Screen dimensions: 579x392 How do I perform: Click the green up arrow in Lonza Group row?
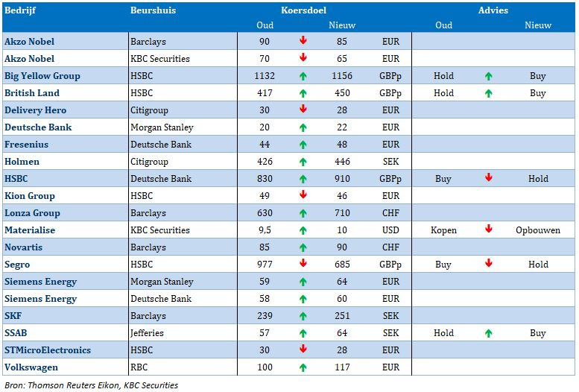click(303, 213)
